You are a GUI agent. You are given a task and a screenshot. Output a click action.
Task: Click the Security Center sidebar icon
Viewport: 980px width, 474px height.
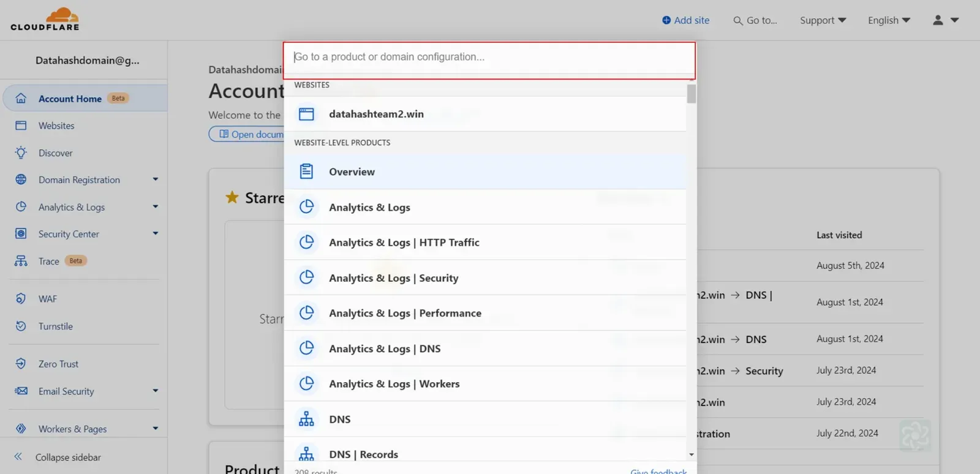pyautogui.click(x=21, y=233)
